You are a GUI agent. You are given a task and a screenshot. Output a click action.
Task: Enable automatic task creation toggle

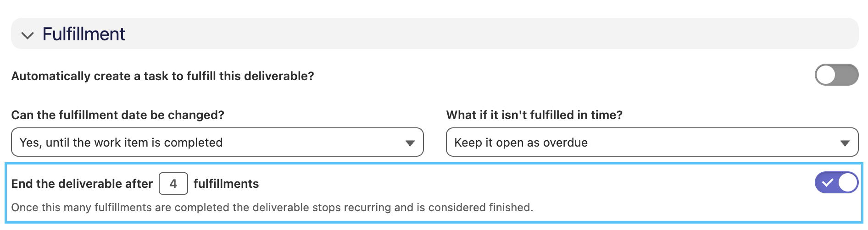(836, 75)
